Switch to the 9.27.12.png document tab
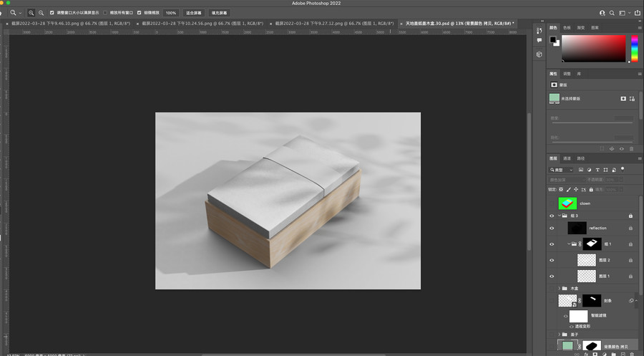Viewport: 644px width, 356px height. tap(334, 24)
